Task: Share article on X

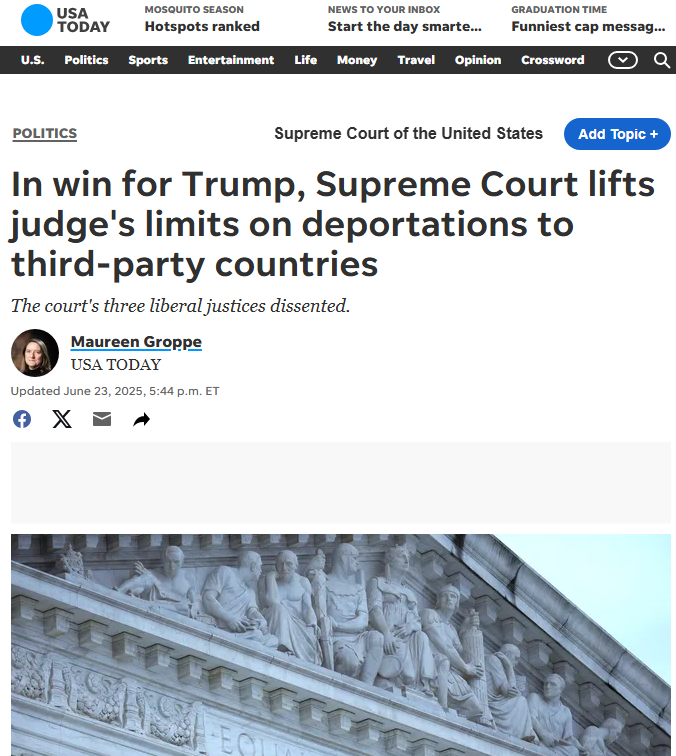Action: tap(62, 419)
